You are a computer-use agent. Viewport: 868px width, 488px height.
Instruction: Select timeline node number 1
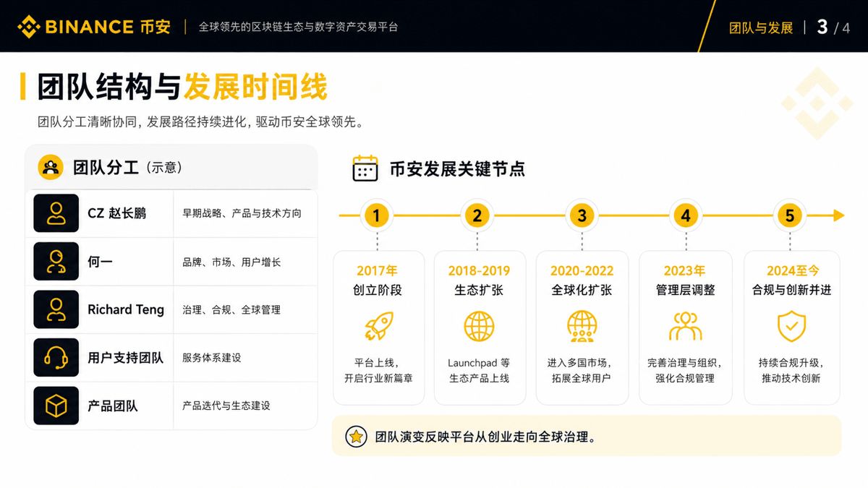[376, 215]
